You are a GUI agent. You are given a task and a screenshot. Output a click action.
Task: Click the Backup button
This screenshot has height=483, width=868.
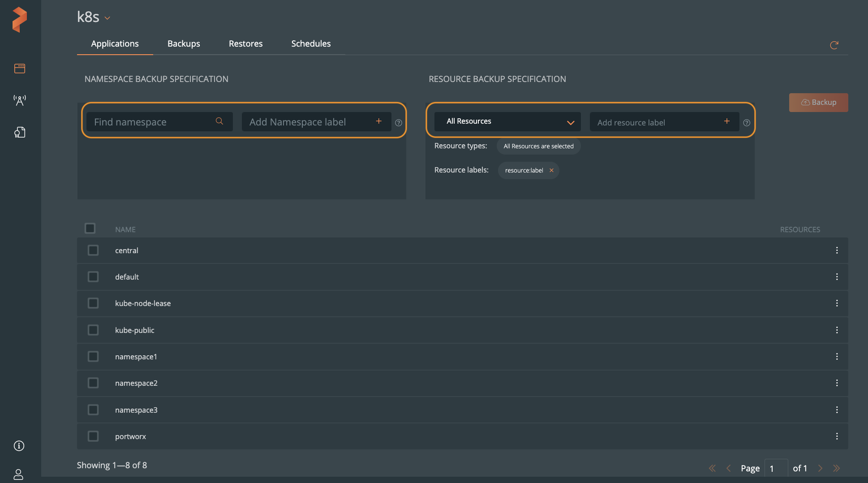point(818,103)
